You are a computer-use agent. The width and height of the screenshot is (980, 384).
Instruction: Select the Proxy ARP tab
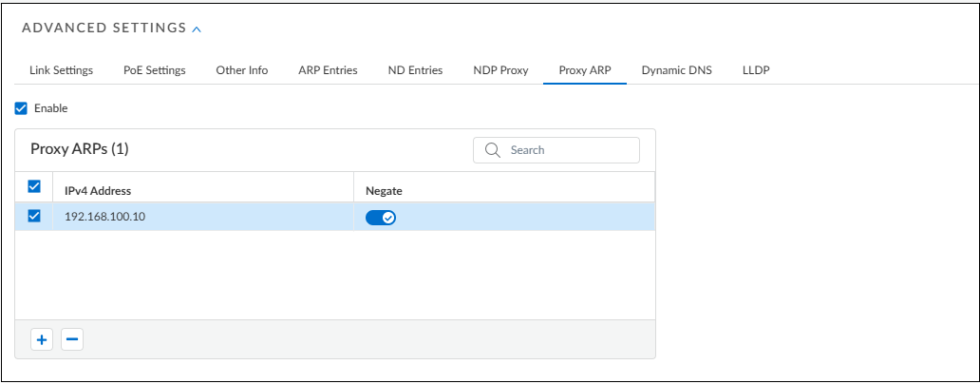tap(584, 70)
